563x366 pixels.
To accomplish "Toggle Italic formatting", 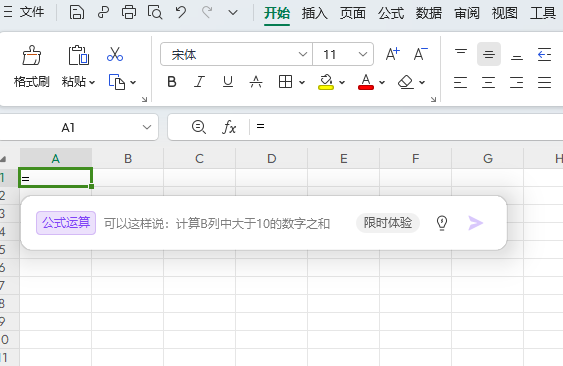I will [x=200, y=82].
